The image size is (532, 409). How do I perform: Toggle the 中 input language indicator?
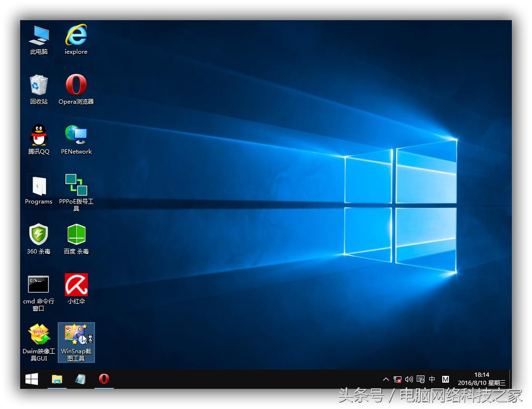[x=432, y=379]
